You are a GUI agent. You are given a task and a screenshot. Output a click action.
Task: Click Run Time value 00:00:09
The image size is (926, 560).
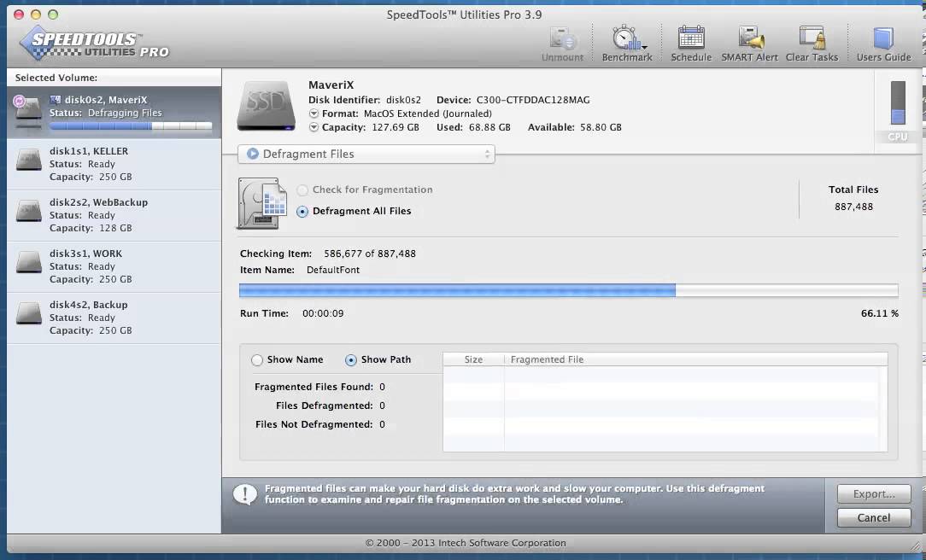(x=323, y=313)
